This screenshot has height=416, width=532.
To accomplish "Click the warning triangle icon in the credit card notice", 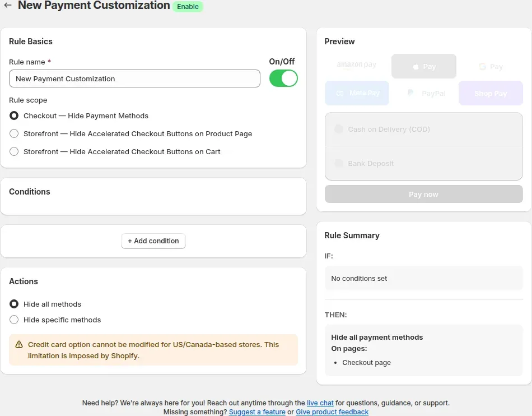I will (x=19, y=344).
